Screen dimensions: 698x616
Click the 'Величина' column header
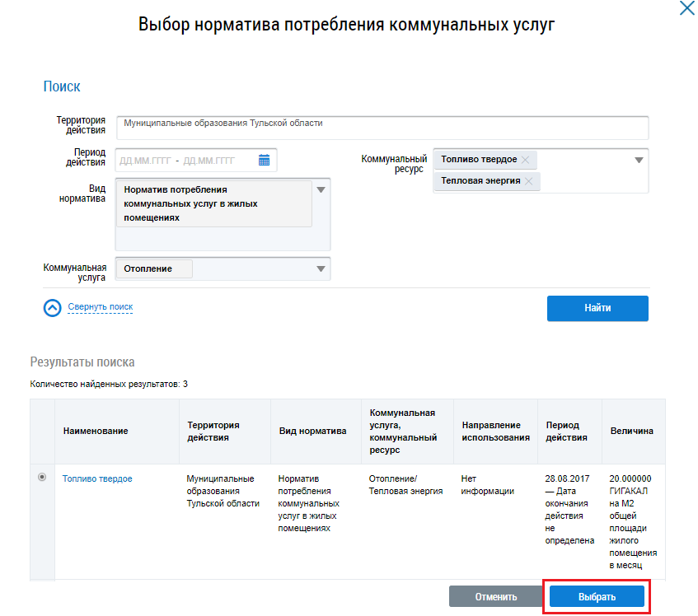tap(632, 431)
